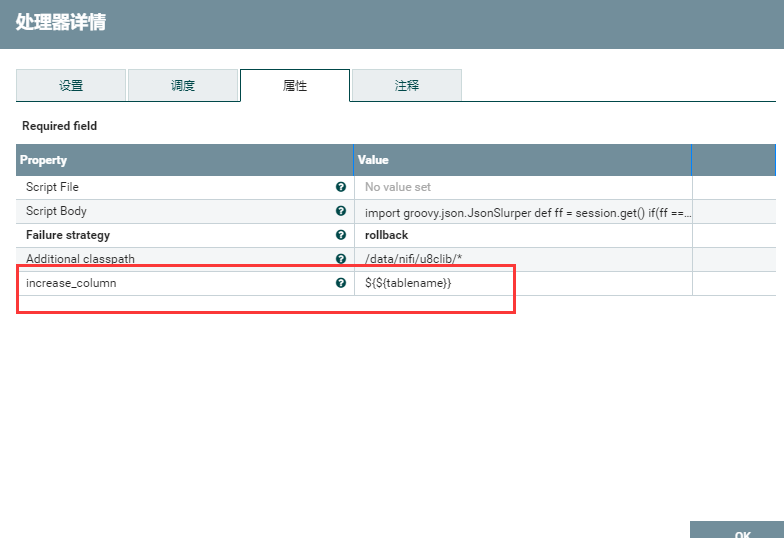Select the Additional classpath property name

[x=80, y=259]
